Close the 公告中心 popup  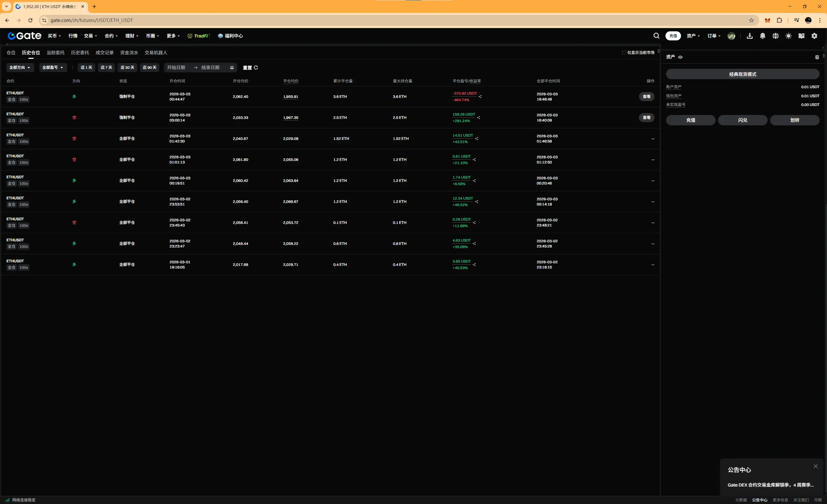[815, 466]
